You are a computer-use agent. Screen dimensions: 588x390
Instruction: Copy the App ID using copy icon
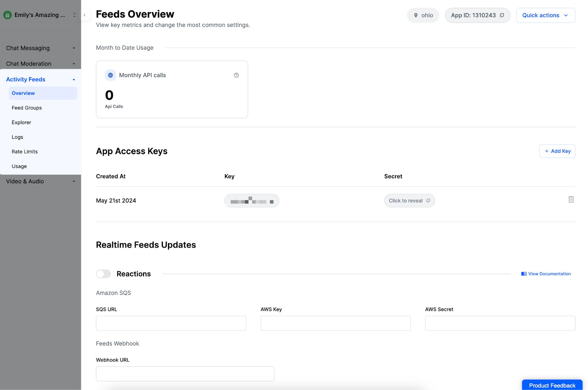(x=502, y=15)
